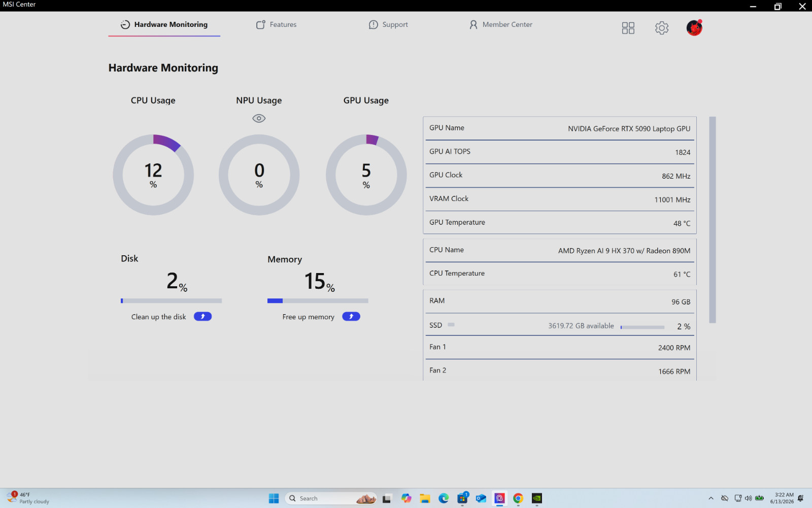
Task: Click the Memory "15%" value
Action: pos(320,282)
